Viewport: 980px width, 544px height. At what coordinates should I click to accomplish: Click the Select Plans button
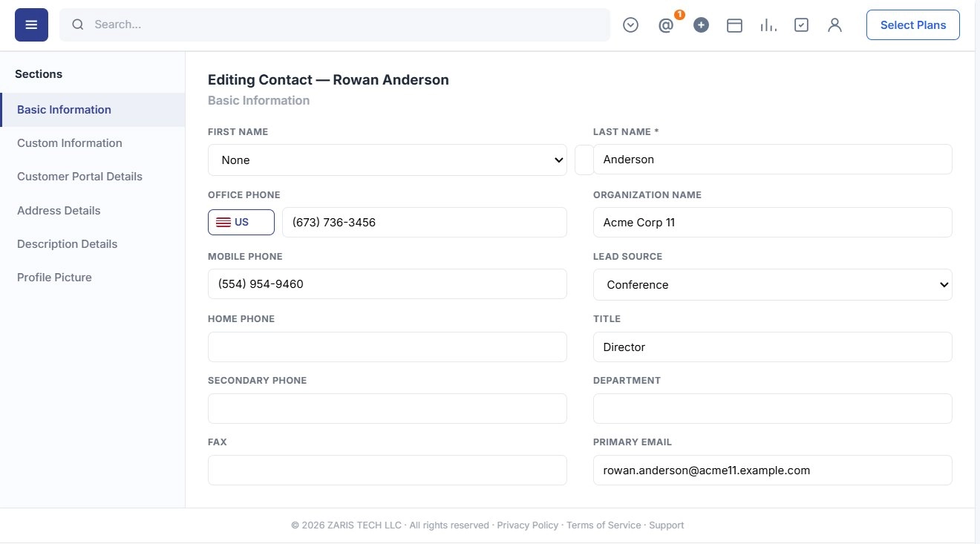(x=913, y=25)
